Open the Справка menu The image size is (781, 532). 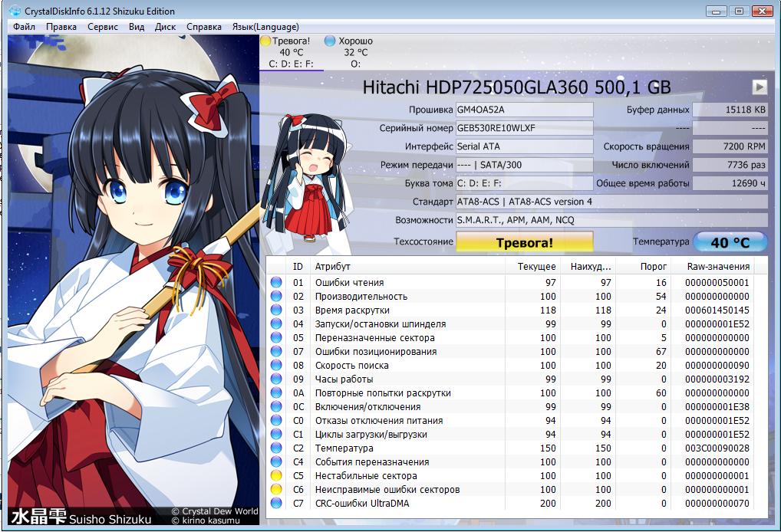click(x=204, y=27)
